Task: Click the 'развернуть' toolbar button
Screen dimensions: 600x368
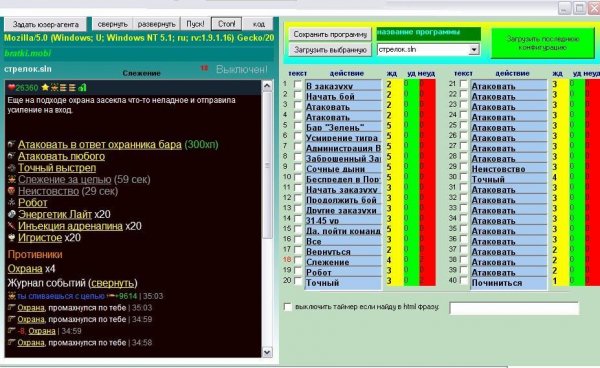Action: click(157, 24)
